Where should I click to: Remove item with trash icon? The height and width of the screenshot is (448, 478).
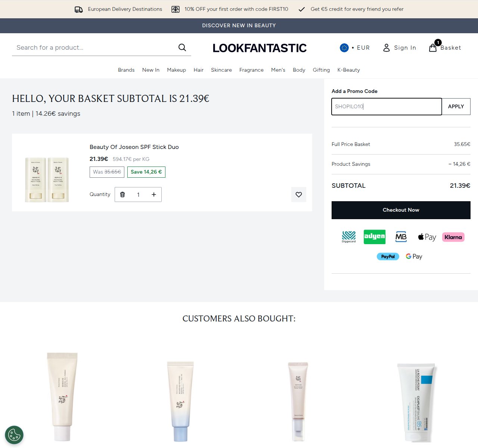122,195
